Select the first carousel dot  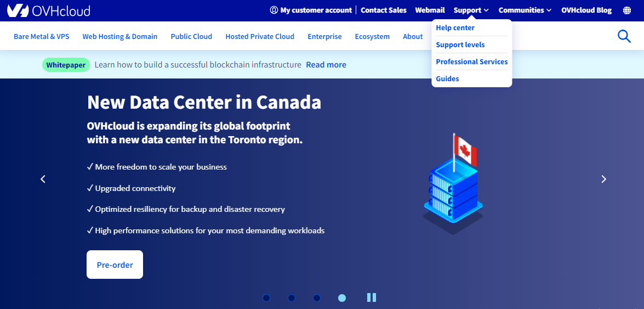click(266, 298)
